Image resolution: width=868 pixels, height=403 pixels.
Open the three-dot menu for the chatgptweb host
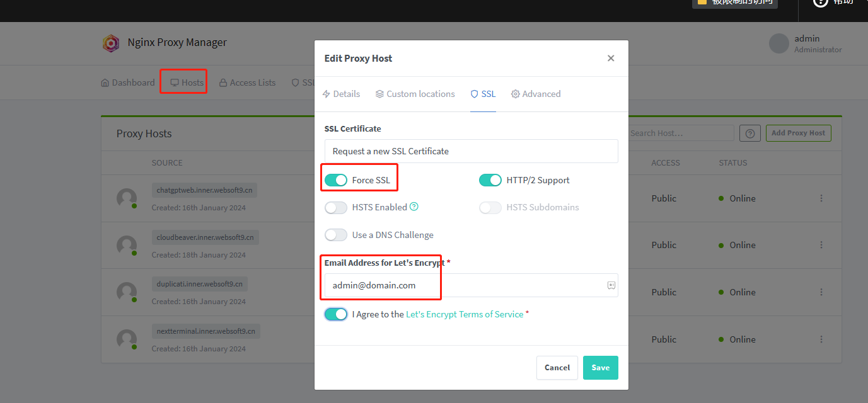821,198
